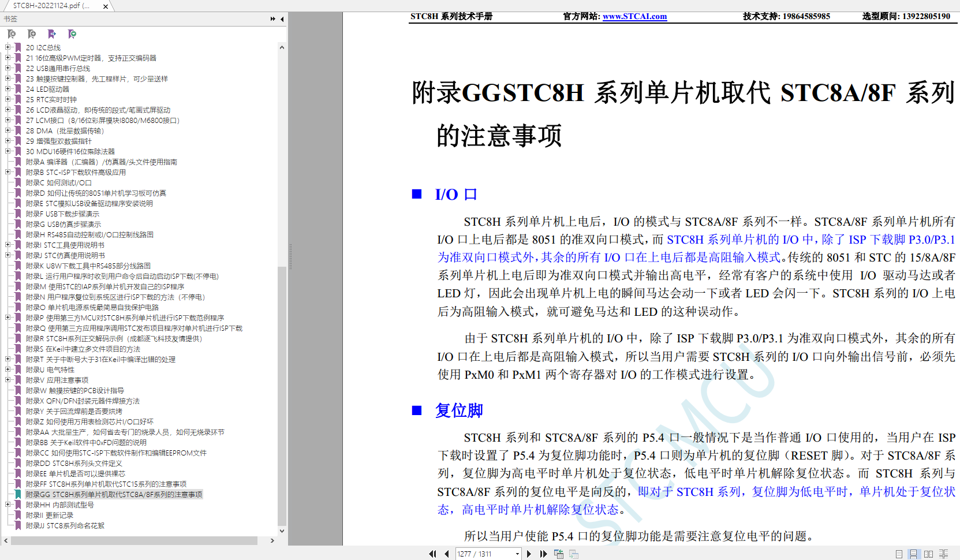Click the bookmark icon beside 附录U 电气特性
Image resolution: width=960 pixels, height=560 pixels.
point(18,369)
